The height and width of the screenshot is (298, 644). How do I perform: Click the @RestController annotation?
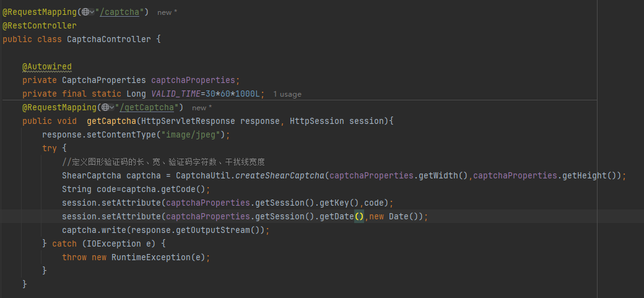(x=40, y=25)
